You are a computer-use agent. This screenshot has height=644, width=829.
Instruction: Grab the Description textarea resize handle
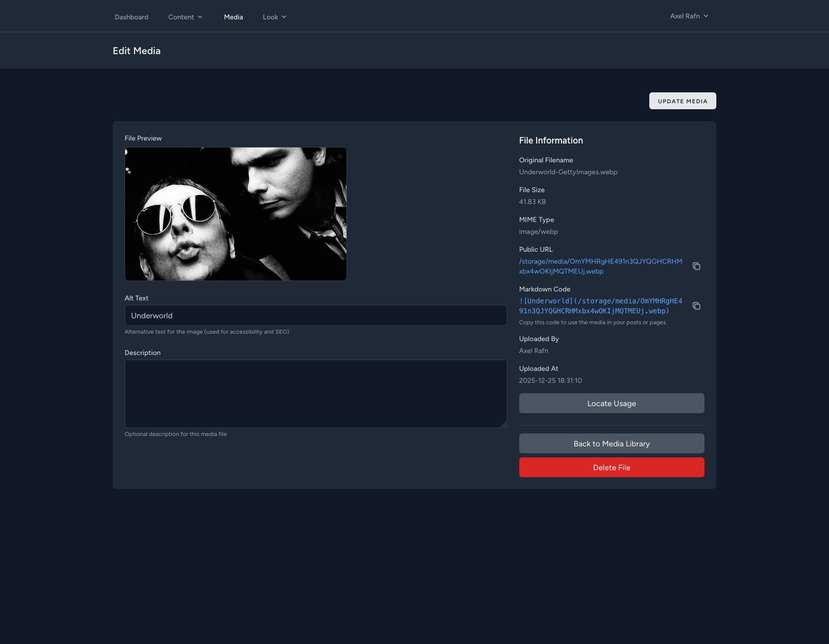tap(504, 425)
